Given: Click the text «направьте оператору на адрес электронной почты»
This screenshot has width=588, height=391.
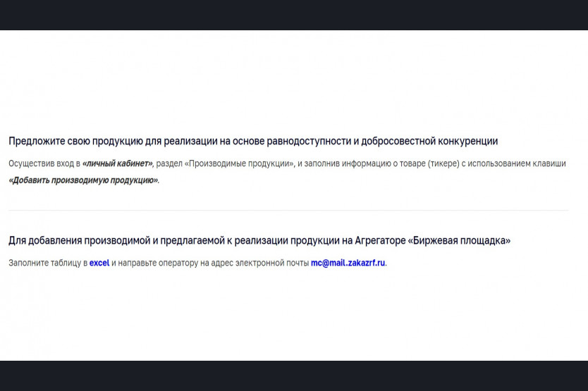Looking at the screenshot, I should click(214, 263).
